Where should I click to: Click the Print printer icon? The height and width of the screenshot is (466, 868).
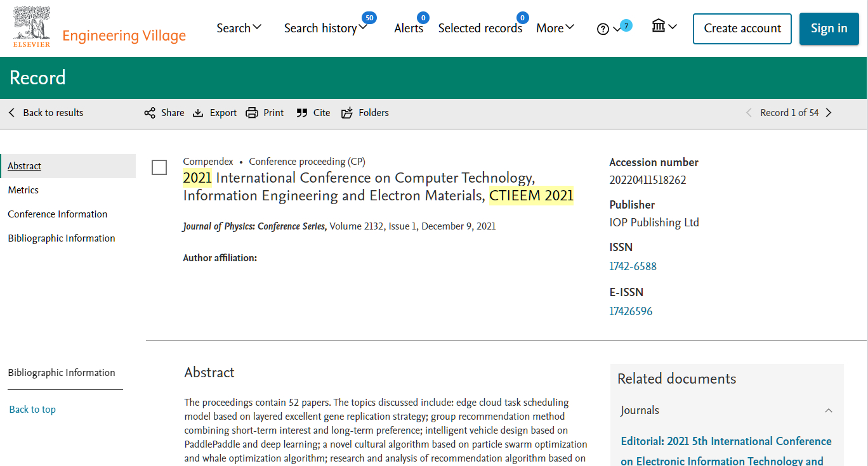(x=252, y=113)
